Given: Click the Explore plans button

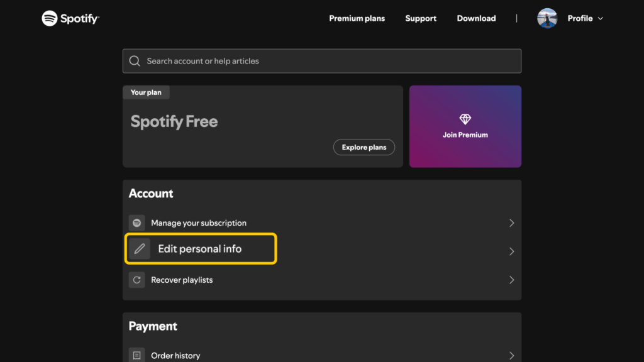Looking at the screenshot, I should coord(364,147).
